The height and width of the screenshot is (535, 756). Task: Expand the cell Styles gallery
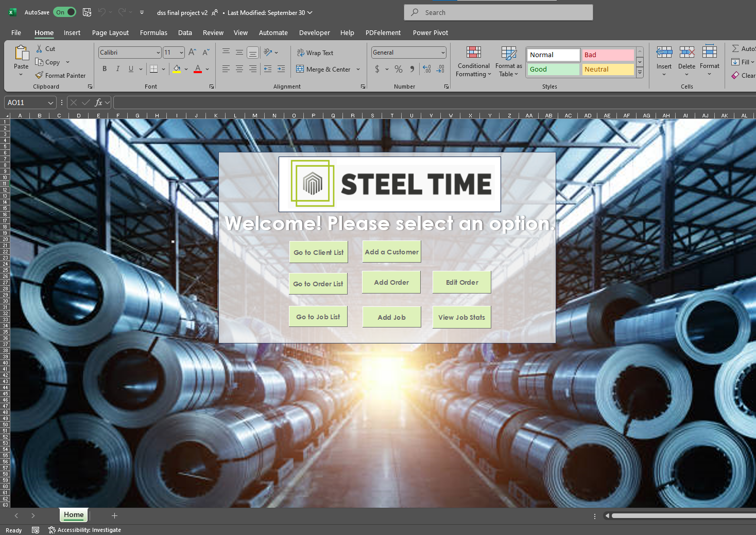coord(640,73)
